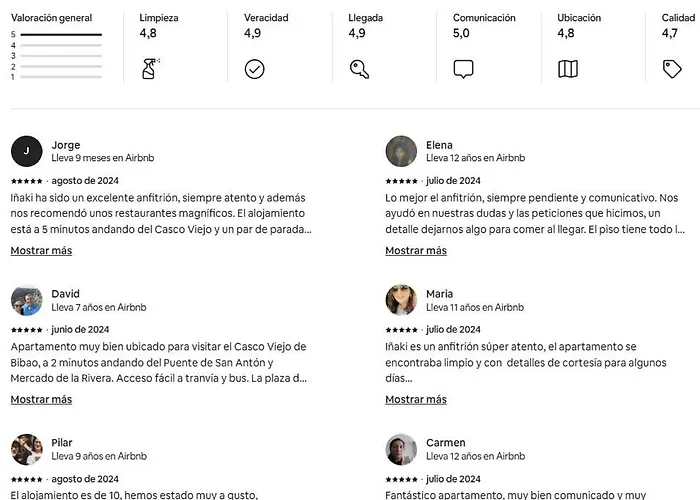Click the Ubicación map icon
700x500 pixels.
567,69
